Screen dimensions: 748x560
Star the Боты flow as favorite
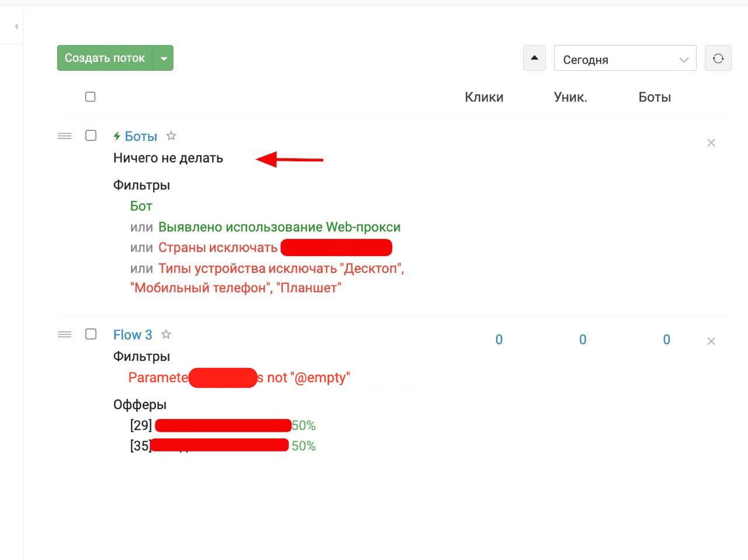tap(171, 136)
